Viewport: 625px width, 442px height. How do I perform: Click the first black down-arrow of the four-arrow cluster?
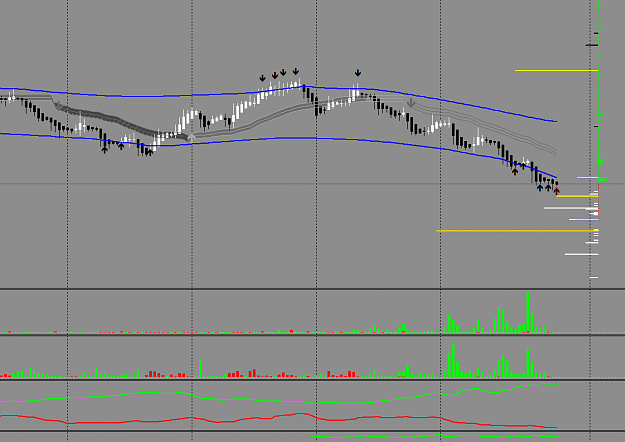coord(262,78)
